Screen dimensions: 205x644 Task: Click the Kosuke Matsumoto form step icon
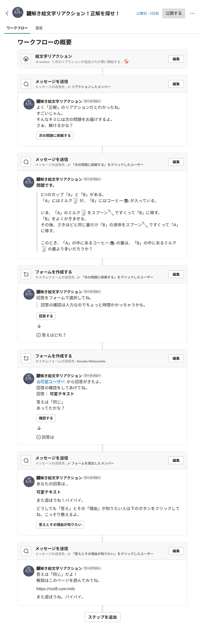(26, 358)
